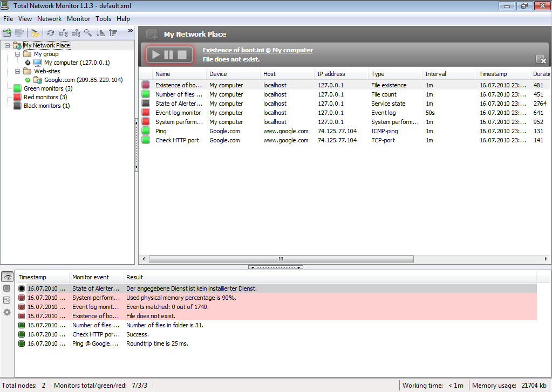The width and height of the screenshot is (552, 392).
Task: Show hidden toolbar items via double chevron
Action: [130, 31]
